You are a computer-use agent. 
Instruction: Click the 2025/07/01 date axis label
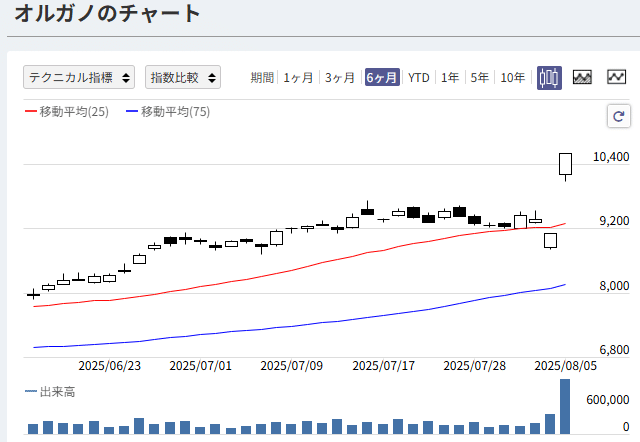coord(200,366)
